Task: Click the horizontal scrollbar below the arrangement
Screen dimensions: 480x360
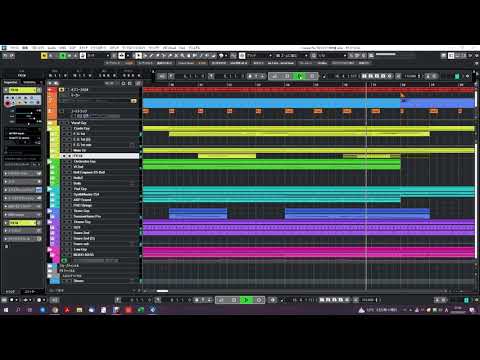Action: [162, 291]
